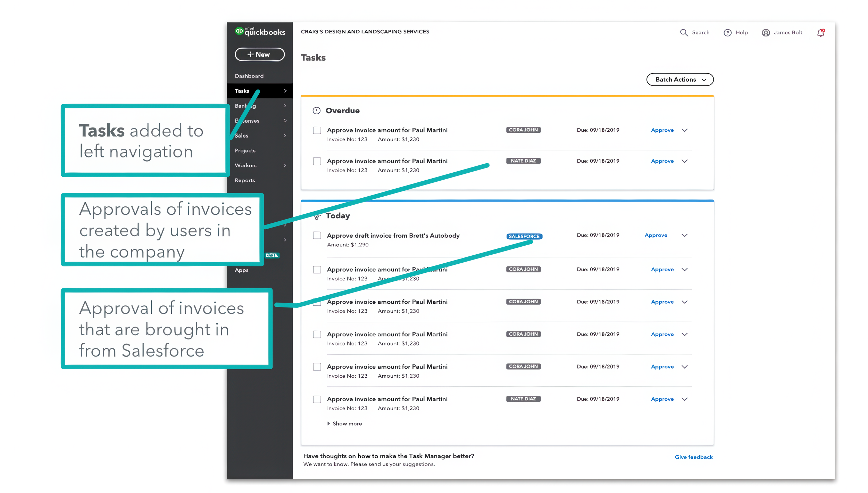
Task: Check first overdue CORA JOHN invoice checkbox
Action: (317, 130)
